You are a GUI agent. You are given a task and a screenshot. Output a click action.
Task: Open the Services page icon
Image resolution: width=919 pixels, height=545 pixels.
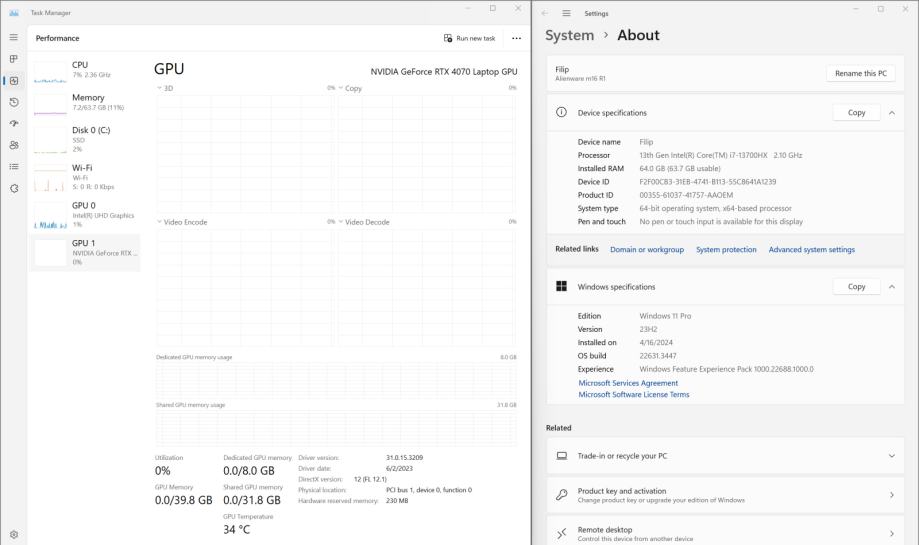(13, 188)
